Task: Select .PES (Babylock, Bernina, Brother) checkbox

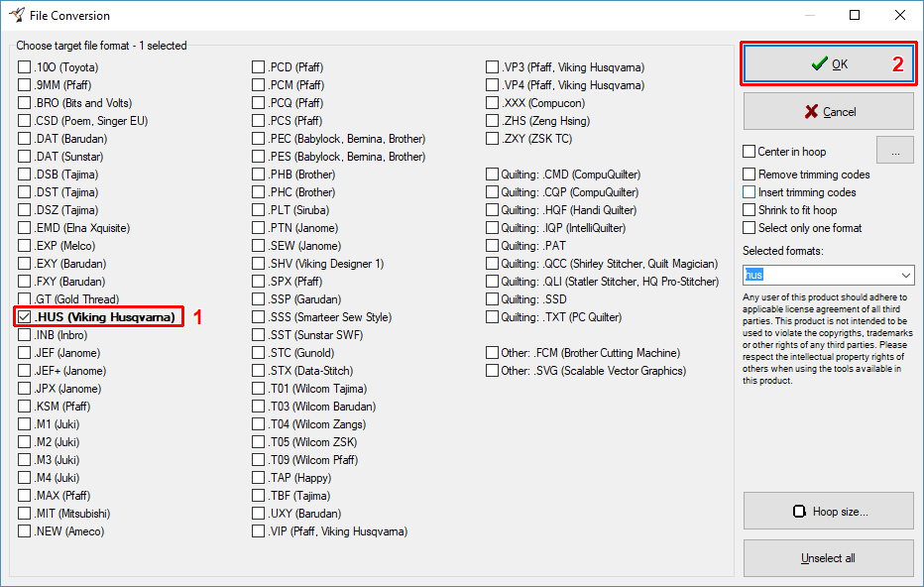Action: coord(258,157)
